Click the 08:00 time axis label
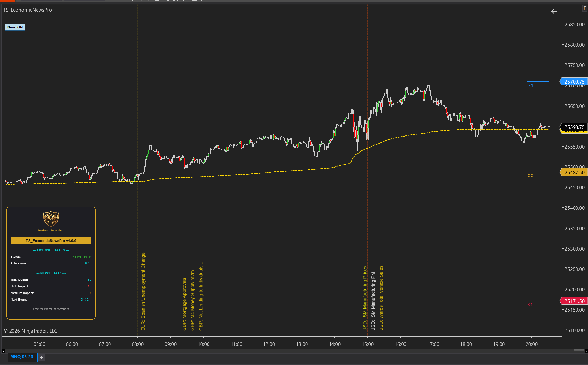Image resolution: width=588 pixels, height=365 pixels. pos(138,344)
